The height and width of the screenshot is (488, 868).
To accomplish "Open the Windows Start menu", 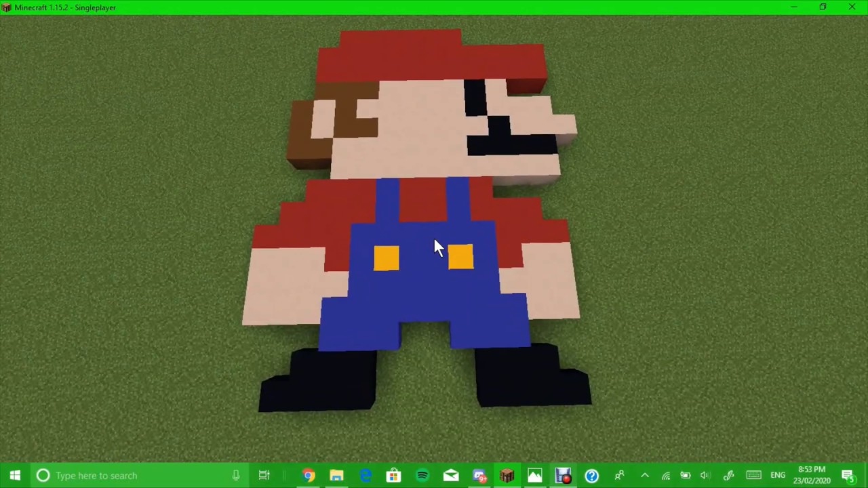I will click(x=15, y=475).
